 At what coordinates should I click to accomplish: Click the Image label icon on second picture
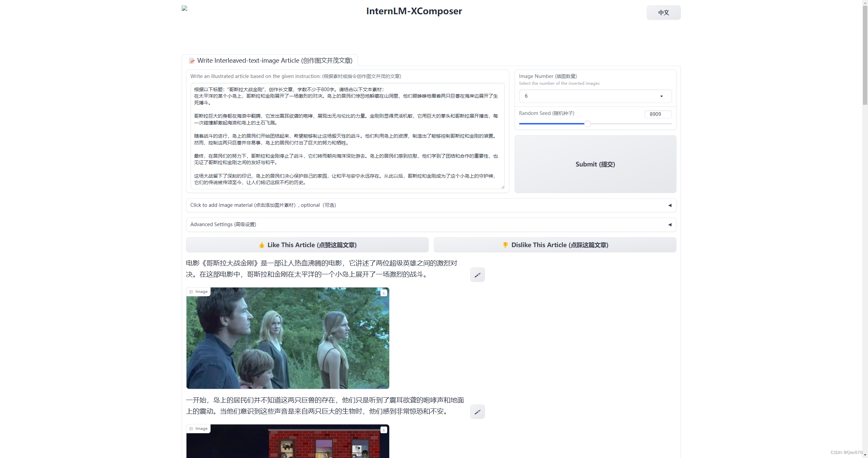coord(191,429)
